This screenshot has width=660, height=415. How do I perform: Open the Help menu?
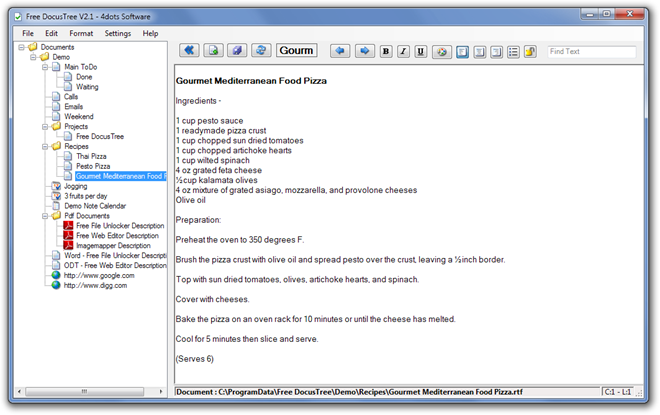(x=150, y=33)
